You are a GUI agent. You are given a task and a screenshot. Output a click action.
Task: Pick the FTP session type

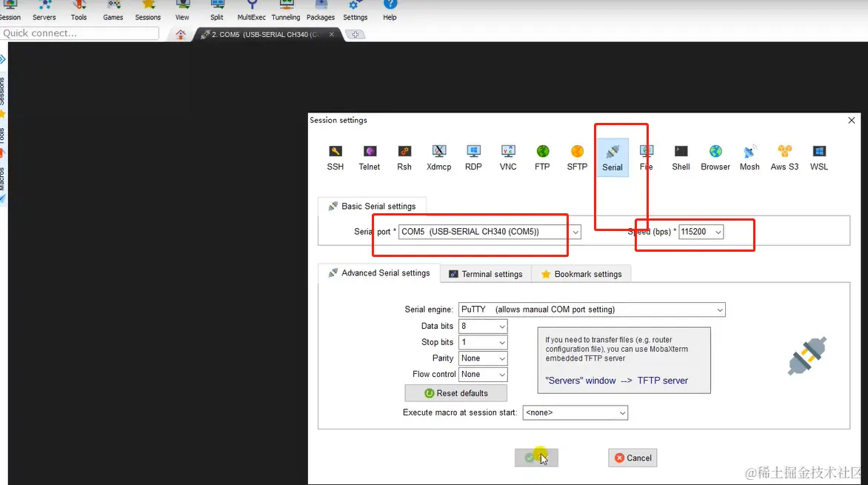coord(542,157)
